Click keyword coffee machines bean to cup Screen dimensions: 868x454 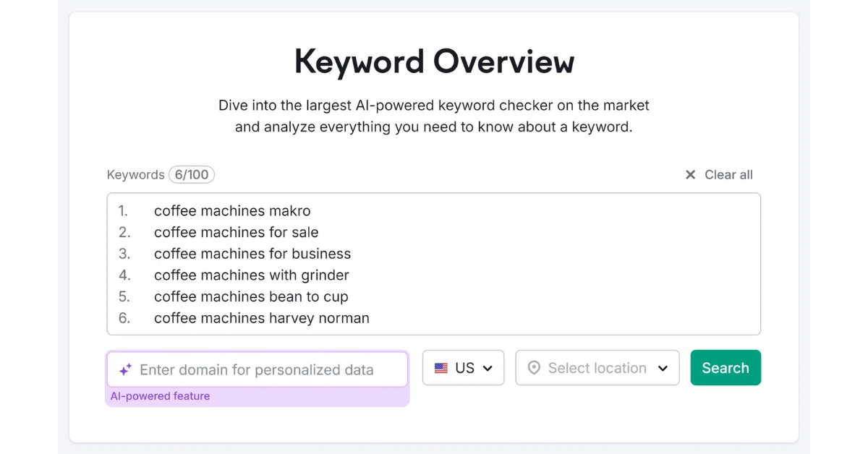[251, 296]
